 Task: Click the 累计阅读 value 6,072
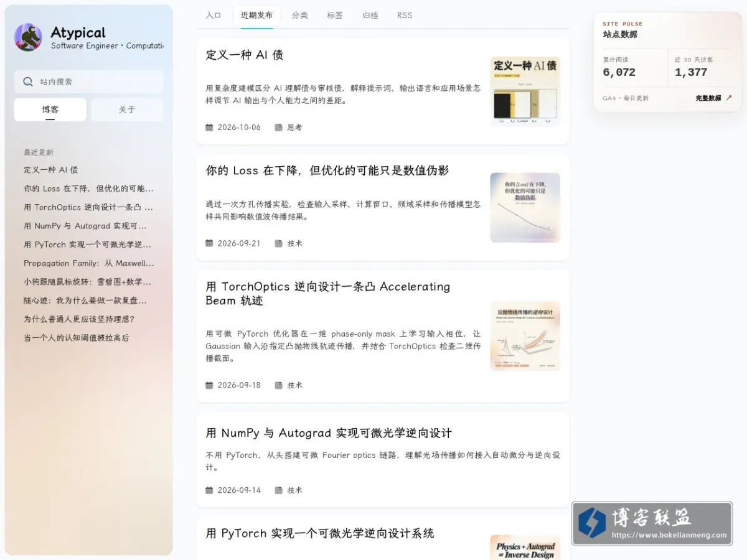point(619,72)
